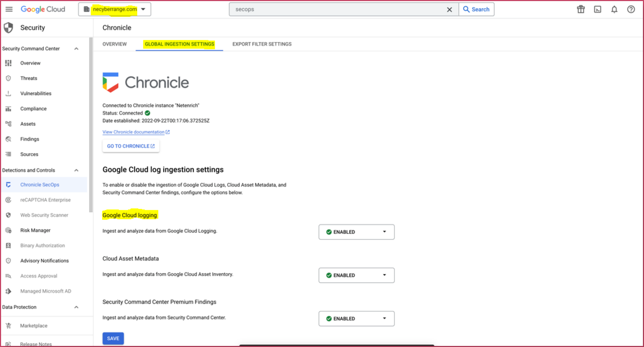
Task: Open Compliance in the sidebar
Action: point(33,108)
